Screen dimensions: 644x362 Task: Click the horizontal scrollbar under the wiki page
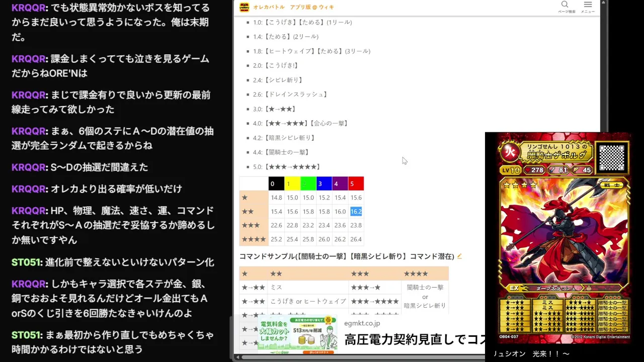(362, 357)
